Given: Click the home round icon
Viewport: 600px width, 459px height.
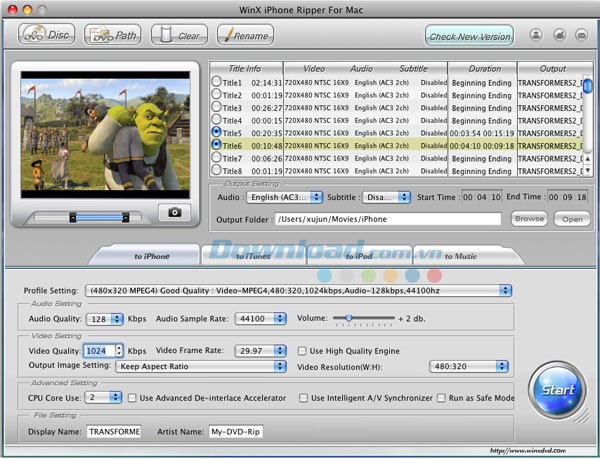Looking at the screenshot, I should click(557, 35).
